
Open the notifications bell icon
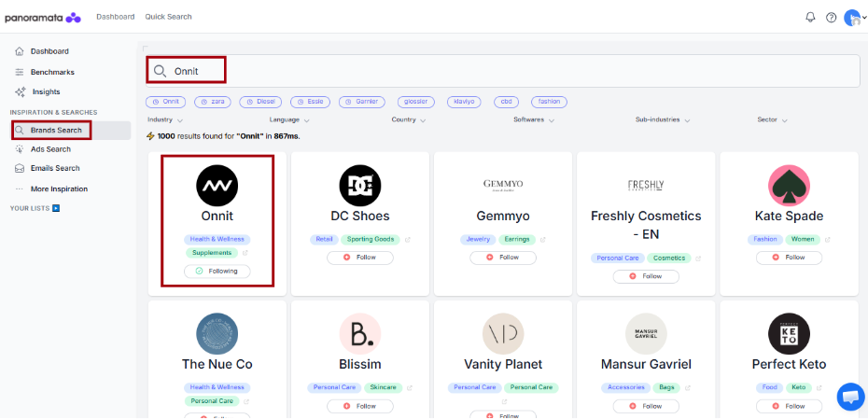810,17
